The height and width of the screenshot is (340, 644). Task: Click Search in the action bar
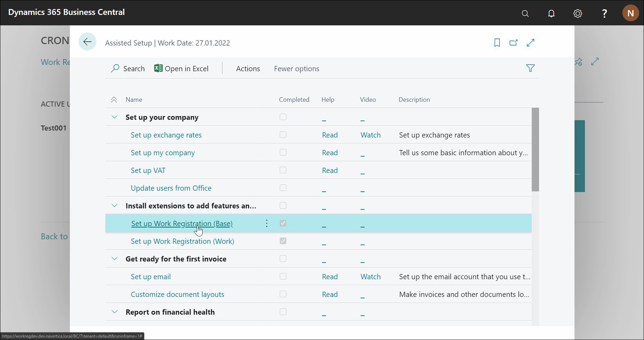click(128, 68)
